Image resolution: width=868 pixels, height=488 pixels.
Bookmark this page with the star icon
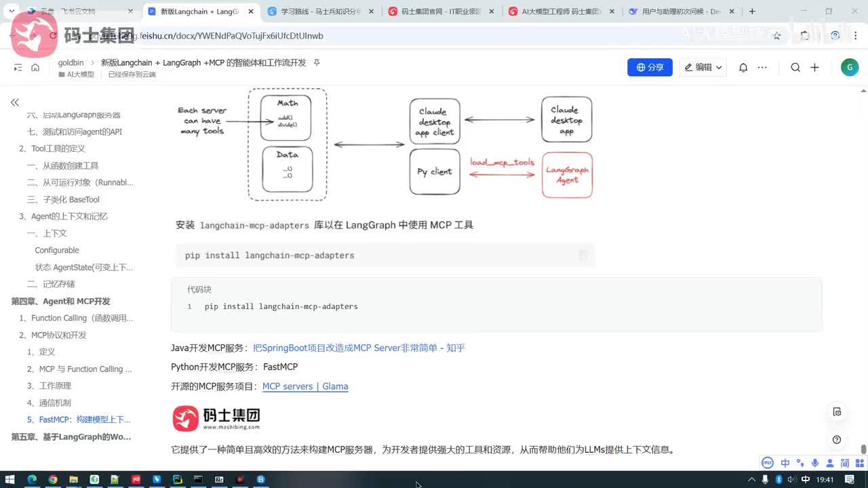pos(777,36)
